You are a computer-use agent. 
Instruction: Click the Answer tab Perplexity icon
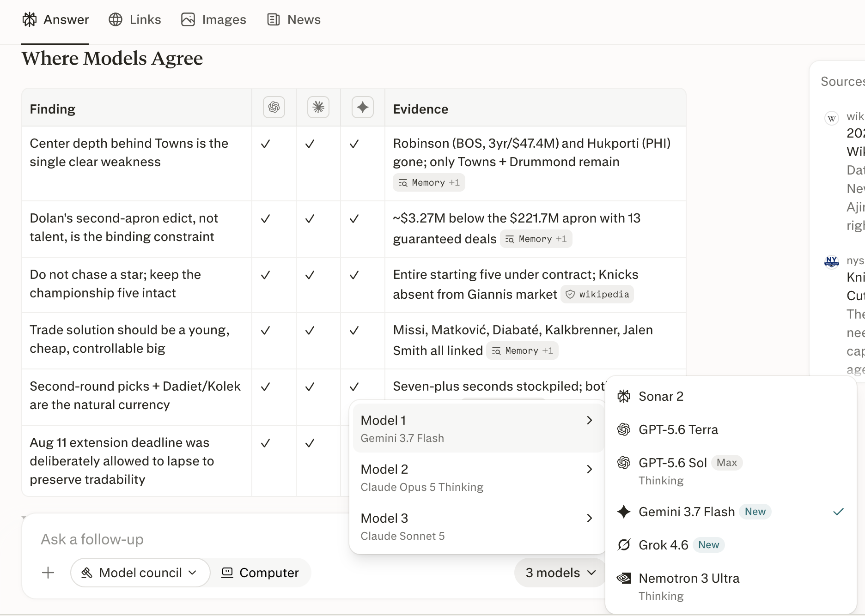(x=30, y=19)
